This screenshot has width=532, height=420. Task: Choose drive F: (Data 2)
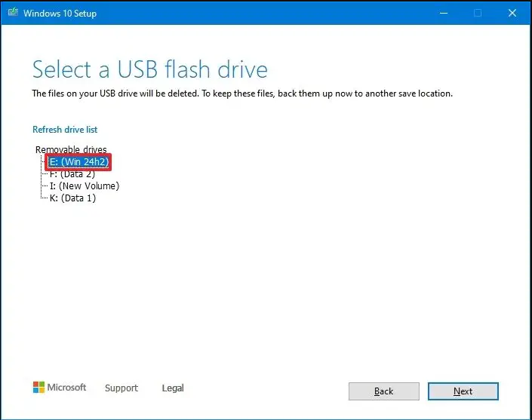coord(72,174)
